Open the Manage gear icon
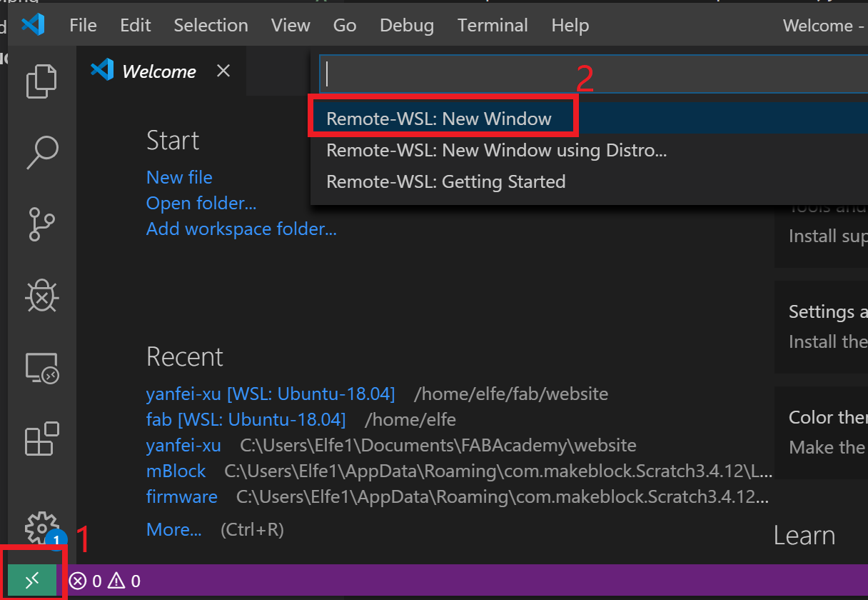 click(41, 529)
